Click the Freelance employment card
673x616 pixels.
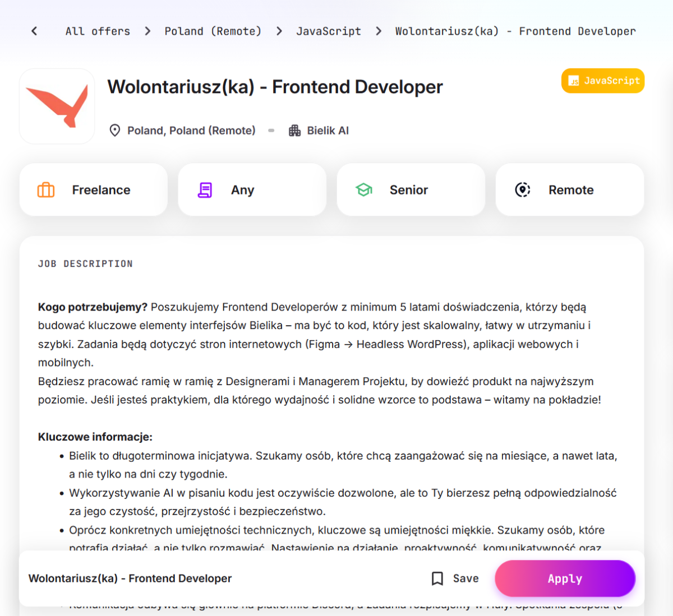tap(94, 190)
